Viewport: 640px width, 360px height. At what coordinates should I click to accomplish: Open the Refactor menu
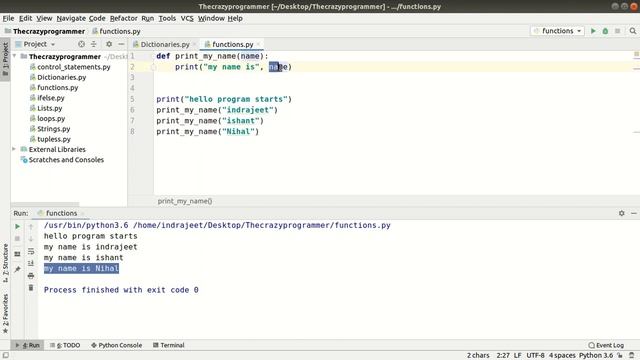pos(124,18)
